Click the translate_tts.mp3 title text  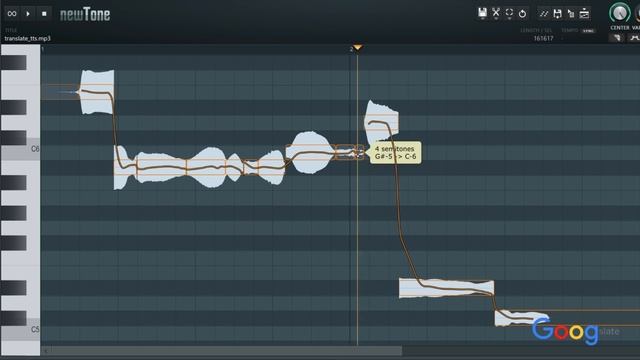coord(27,38)
